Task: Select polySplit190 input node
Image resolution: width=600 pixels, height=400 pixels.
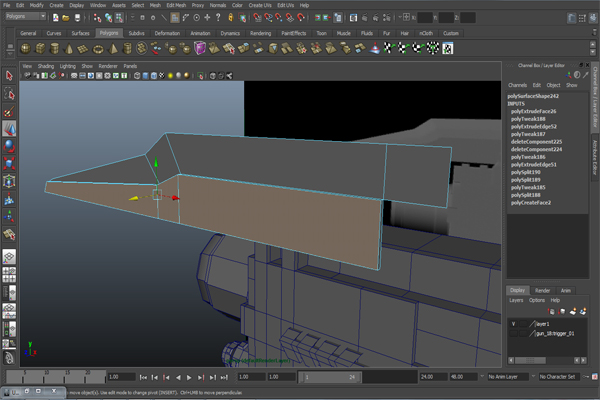Action: 525,172
